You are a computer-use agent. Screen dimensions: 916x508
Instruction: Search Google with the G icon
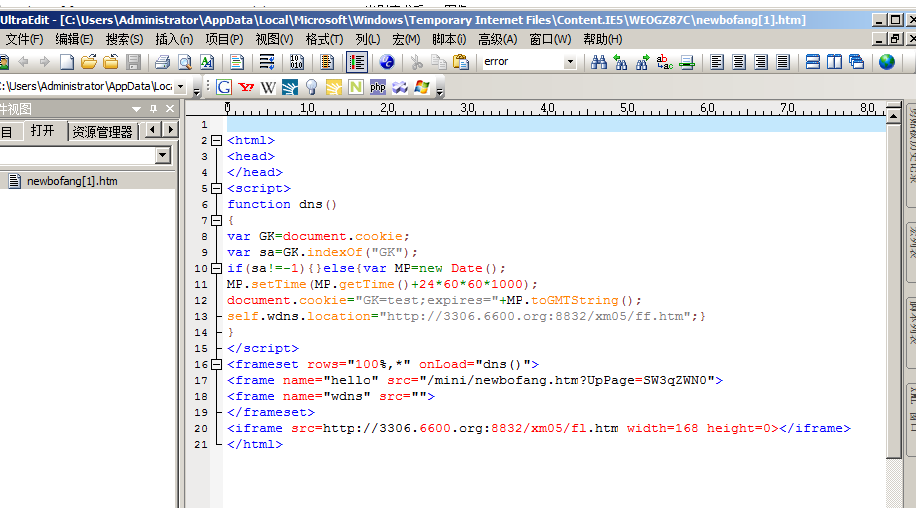coord(224,88)
